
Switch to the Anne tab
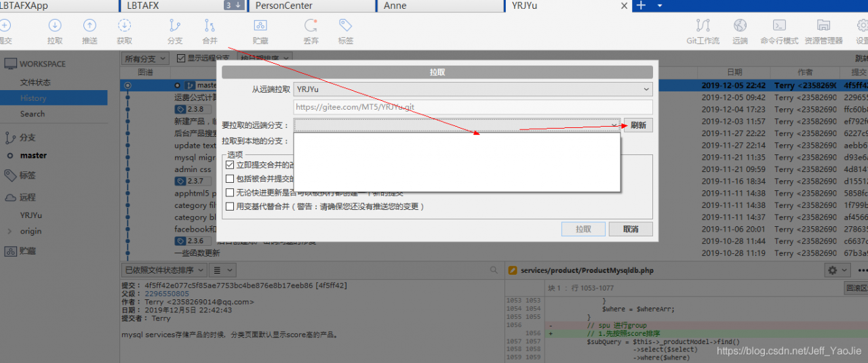coord(441,5)
